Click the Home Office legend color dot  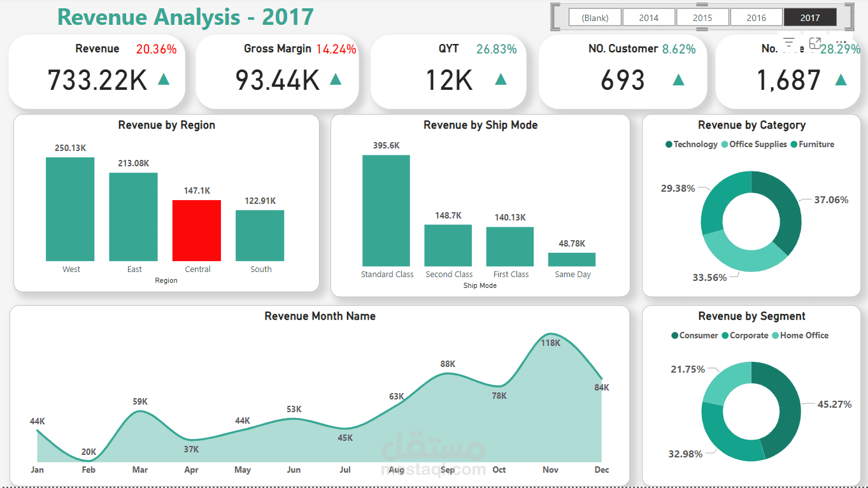775,336
